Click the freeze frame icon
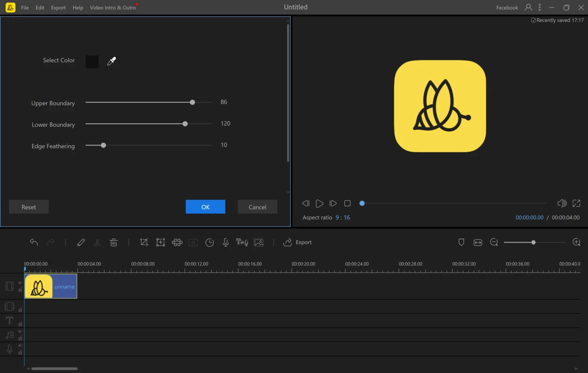 (193, 242)
